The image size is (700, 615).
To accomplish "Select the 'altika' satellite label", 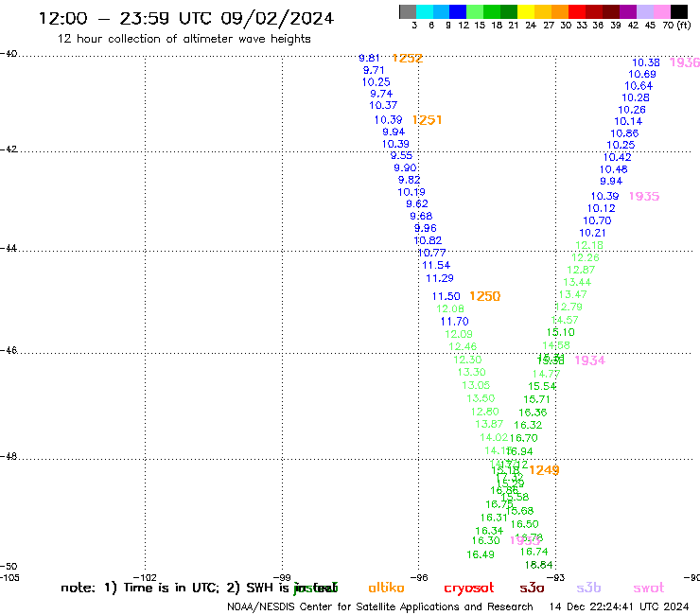I will 386,588.
